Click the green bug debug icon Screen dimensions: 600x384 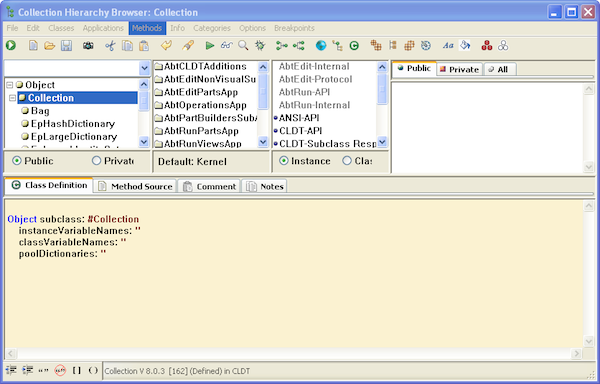[260, 46]
